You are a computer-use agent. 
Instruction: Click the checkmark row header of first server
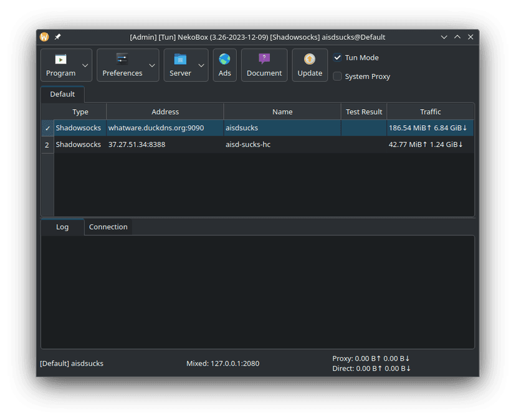click(48, 128)
